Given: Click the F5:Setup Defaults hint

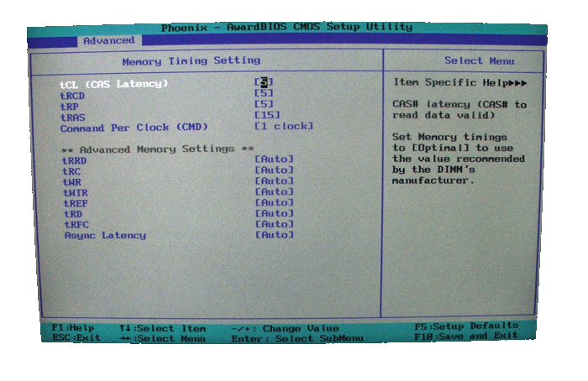Looking at the screenshot, I should click(466, 326).
